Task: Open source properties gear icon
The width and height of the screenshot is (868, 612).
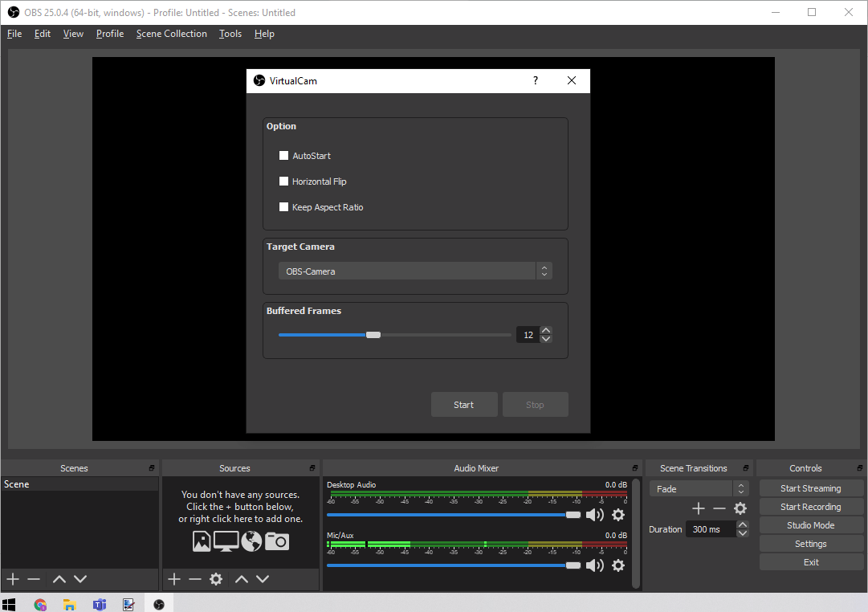Action: tap(216, 579)
